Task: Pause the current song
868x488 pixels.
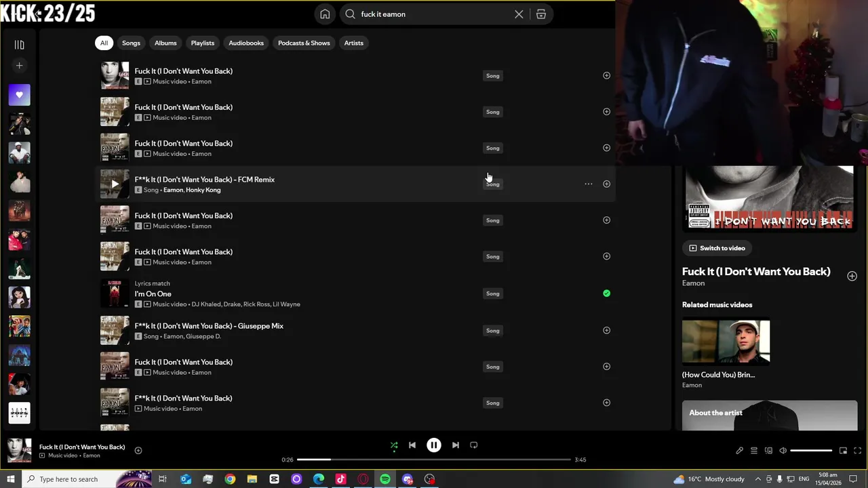Action: (x=434, y=445)
